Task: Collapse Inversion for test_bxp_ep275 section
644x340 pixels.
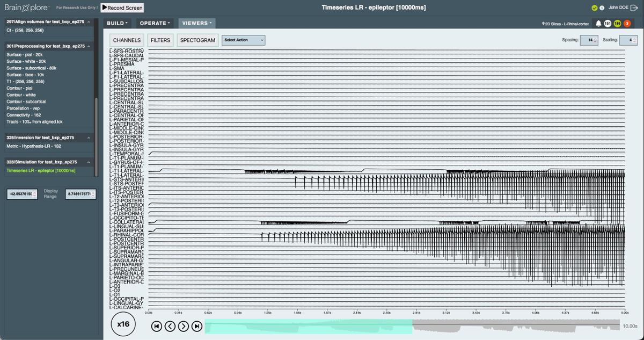Action: pyautogui.click(x=89, y=138)
